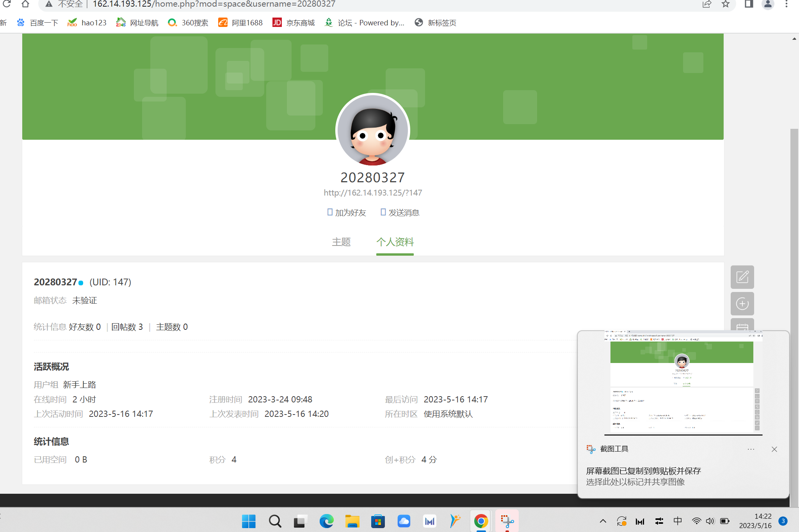Screen dimensions: 799x532
Task: Click the edit pencil icon on right sidebar
Action: click(x=742, y=277)
